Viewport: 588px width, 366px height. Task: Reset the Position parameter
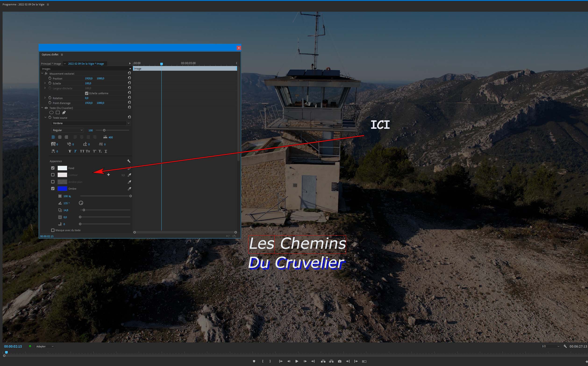pyautogui.click(x=129, y=78)
